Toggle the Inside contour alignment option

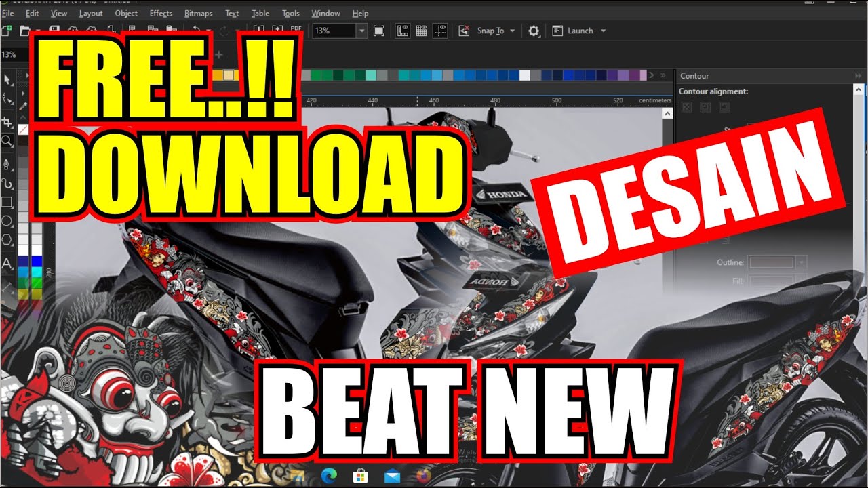[x=705, y=107]
